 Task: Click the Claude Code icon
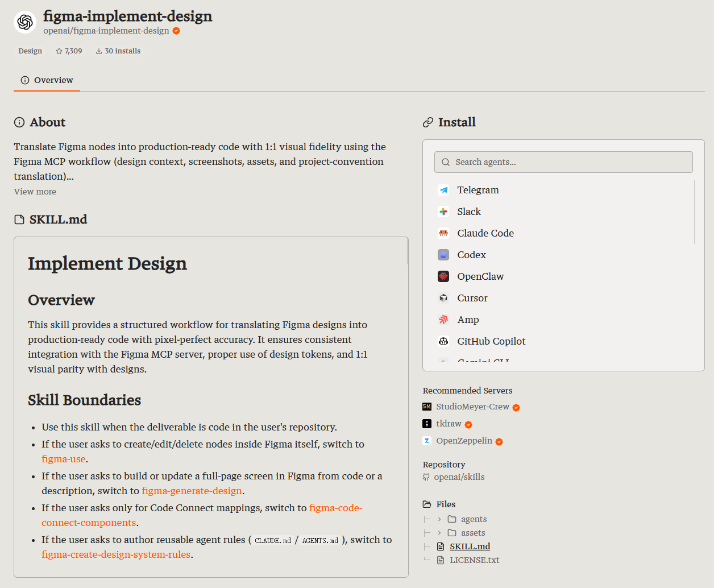tap(443, 233)
